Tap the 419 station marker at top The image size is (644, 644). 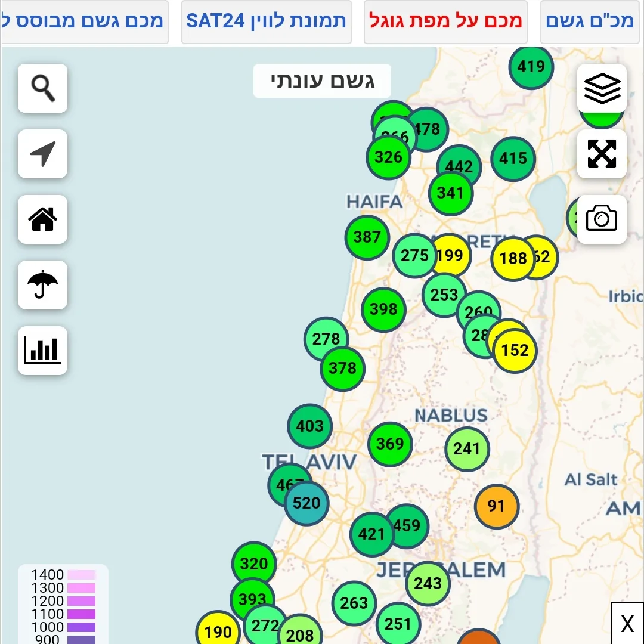click(531, 66)
